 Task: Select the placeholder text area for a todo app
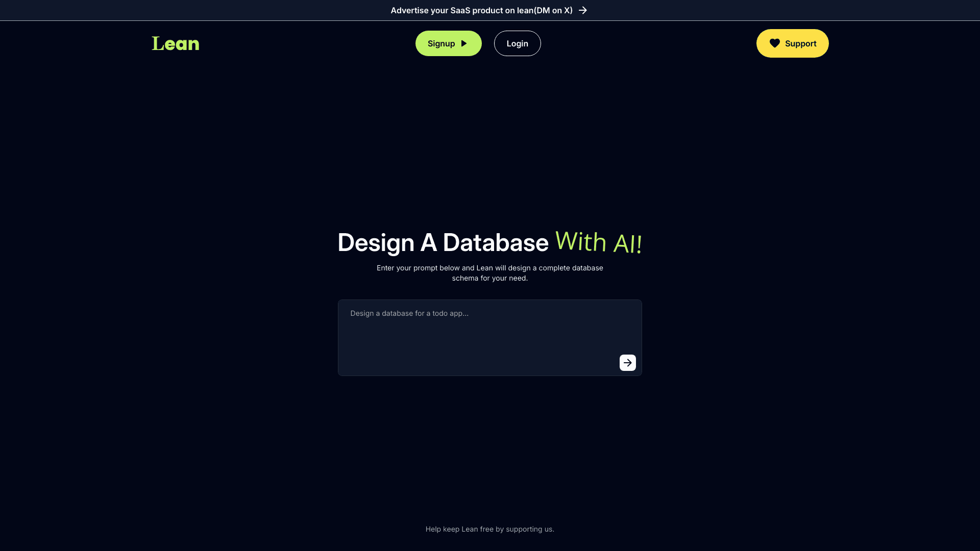(x=408, y=313)
